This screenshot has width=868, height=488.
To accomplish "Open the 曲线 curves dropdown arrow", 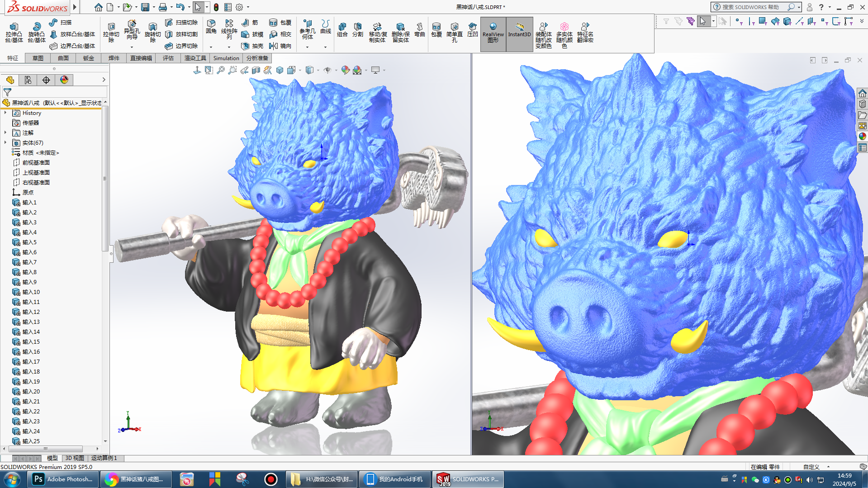I will point(325,47).
